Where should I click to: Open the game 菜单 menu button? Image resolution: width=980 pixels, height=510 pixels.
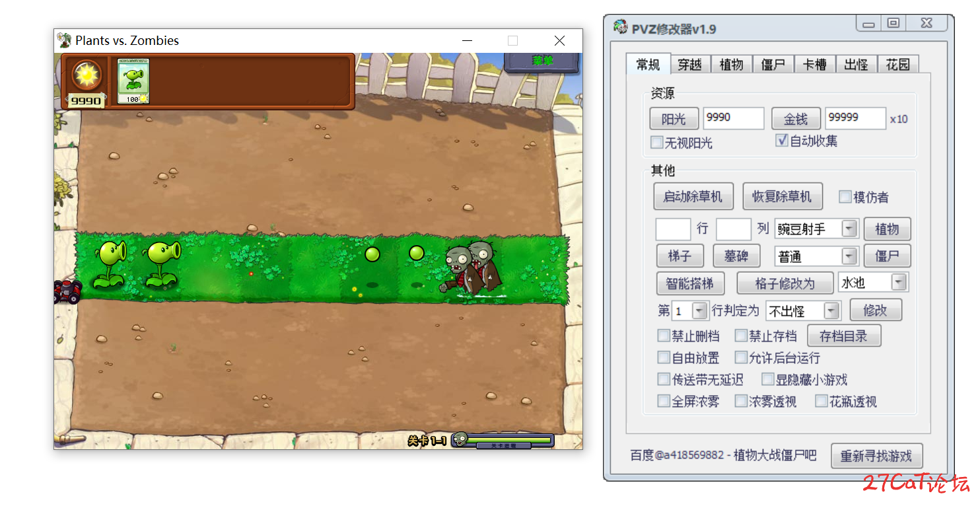pos(542,61)
